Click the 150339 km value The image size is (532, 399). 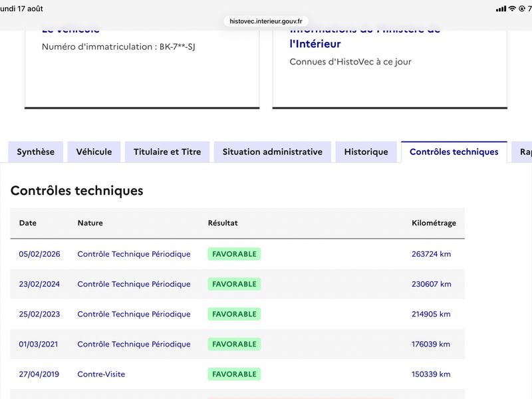tap(431, 374)
